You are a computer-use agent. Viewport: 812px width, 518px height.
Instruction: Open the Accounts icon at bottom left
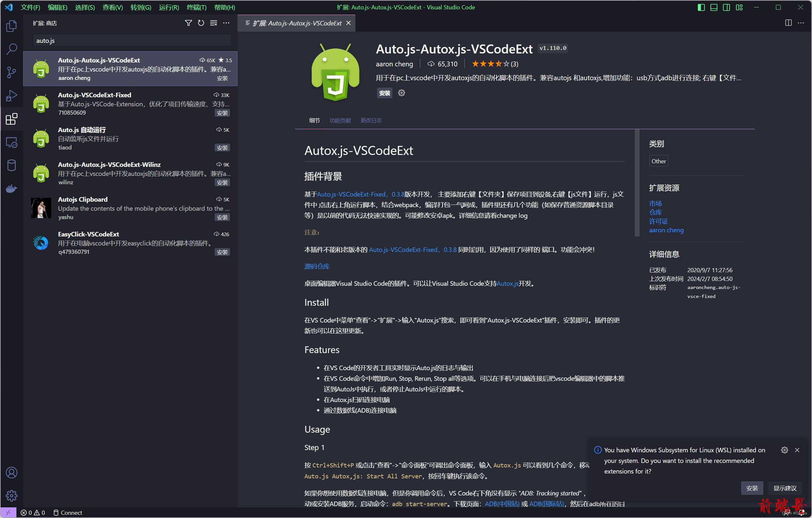[x=12, y=473]
